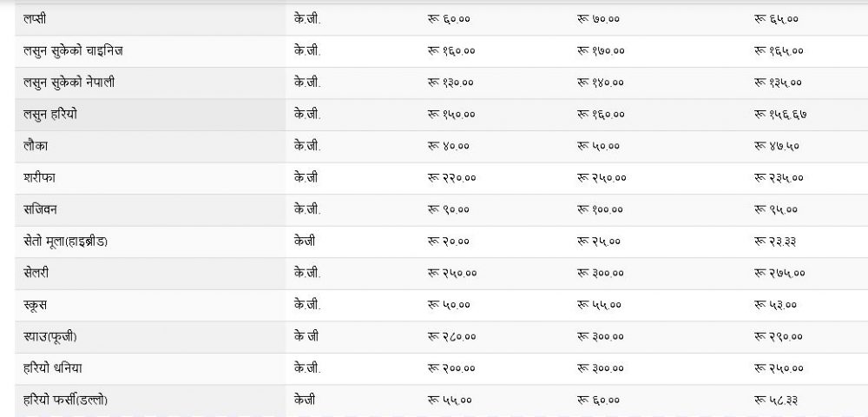This screenshot has height=417, width=868.
Task: Click the unit cell in the सेलरी row
Action: [306, 273]
